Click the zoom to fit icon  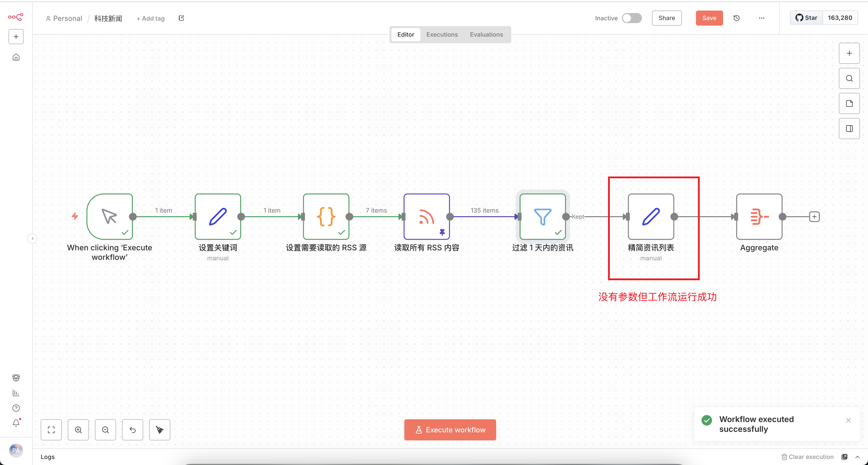point(51,430)
